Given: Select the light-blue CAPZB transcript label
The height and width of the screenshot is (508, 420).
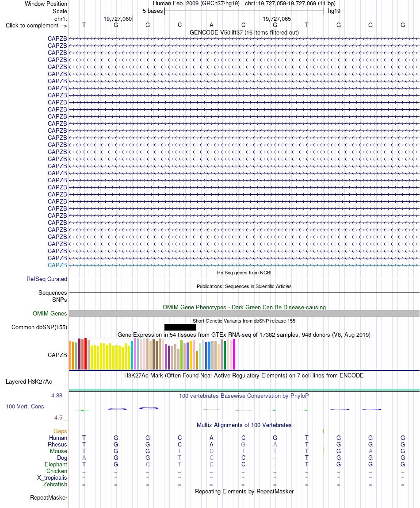Looking at the screenshot, I should pyautogui.click(x=57, y=266).
